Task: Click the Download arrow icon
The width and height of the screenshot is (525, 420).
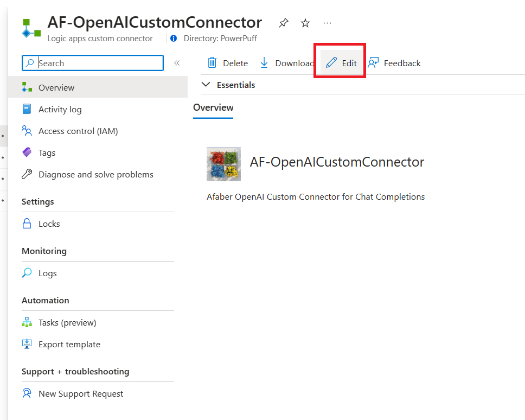Action: click(264, 63)
